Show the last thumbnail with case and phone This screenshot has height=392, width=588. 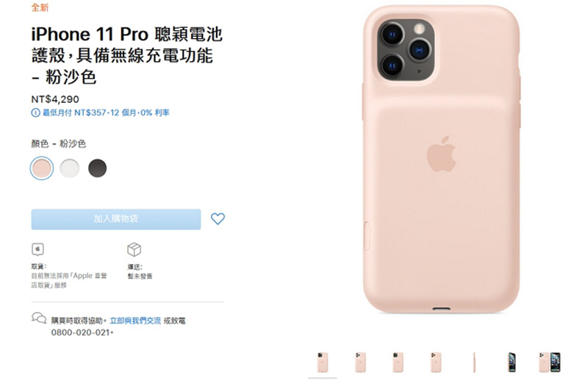(550, 363)
